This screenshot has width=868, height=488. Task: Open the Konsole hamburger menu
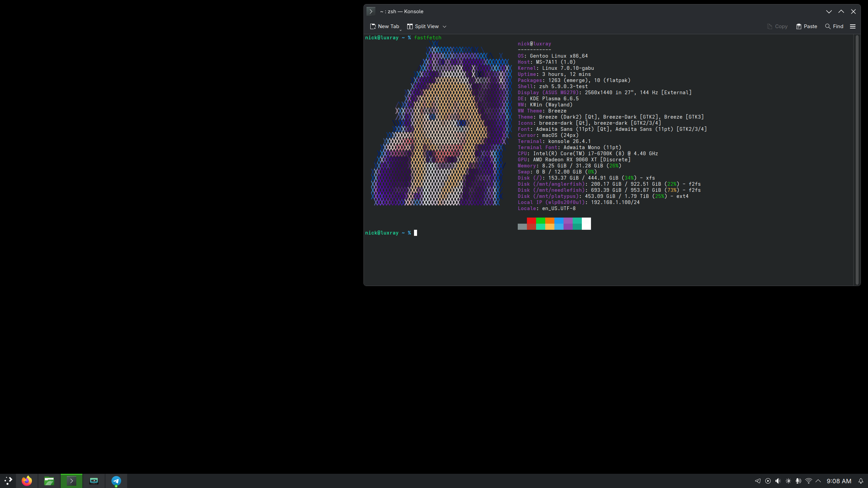(852, 26)
